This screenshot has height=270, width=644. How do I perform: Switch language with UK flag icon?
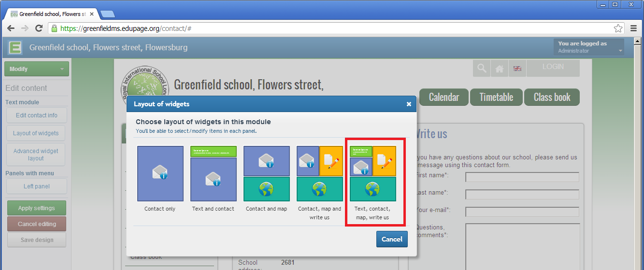[517, 69]
